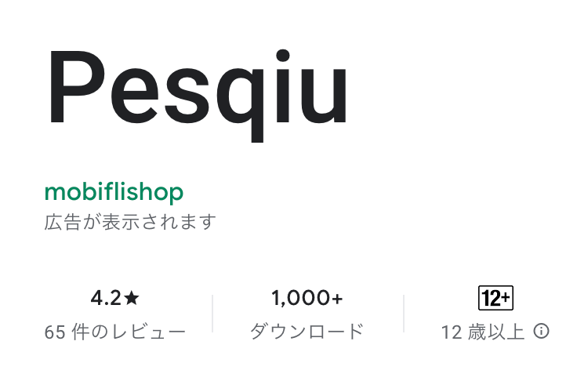Viewport: 577px width, 392px height.
Task: Click the divider between reviews and downloads
Action: tap(212, 314)
